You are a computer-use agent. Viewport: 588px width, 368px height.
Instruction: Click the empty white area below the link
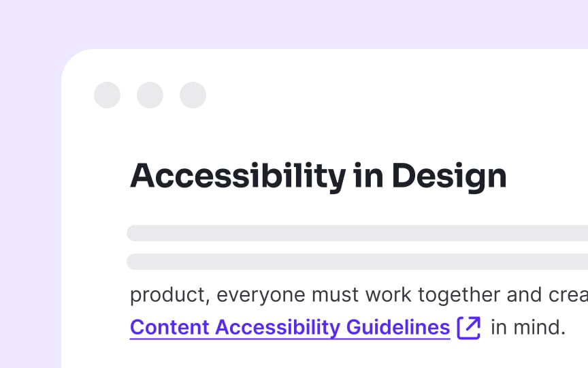(x=323, y=355)
